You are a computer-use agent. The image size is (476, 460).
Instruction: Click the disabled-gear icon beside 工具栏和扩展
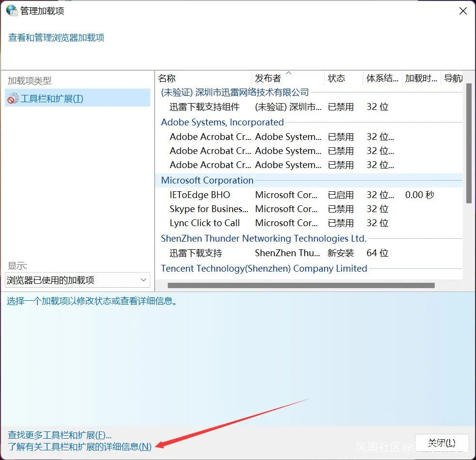[13, 99]
